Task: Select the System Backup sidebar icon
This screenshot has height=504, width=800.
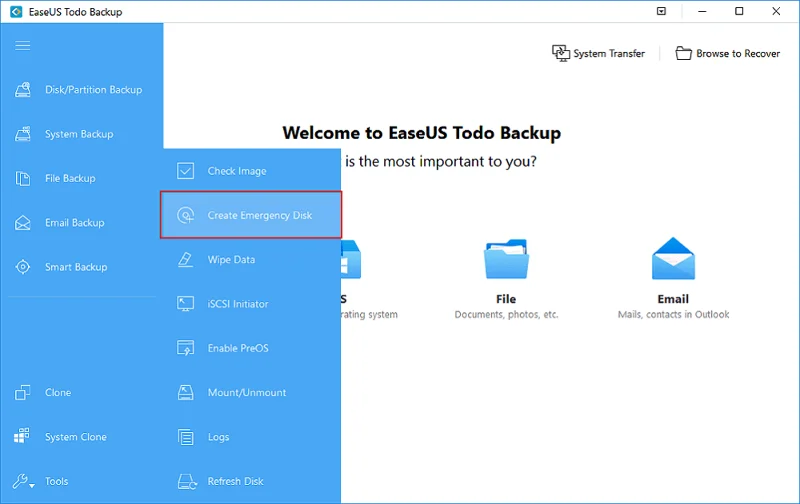Action: [23, 134]
